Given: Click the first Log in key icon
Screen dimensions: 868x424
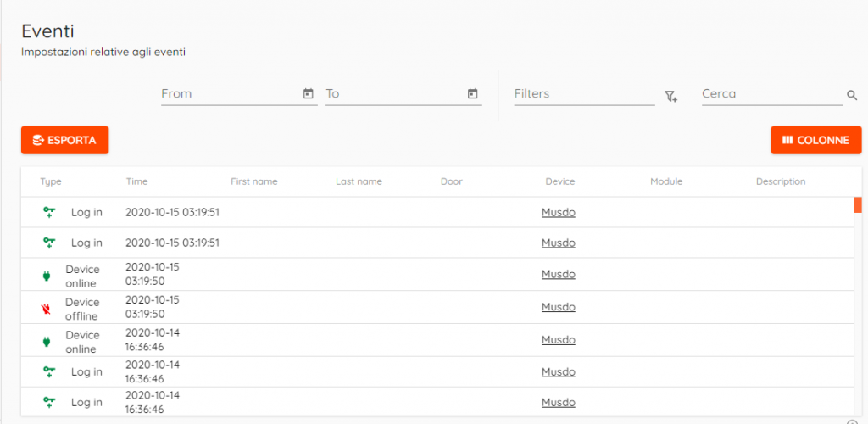Looking at the screenshot, I should pyautogui.click(x=49, y=212).
